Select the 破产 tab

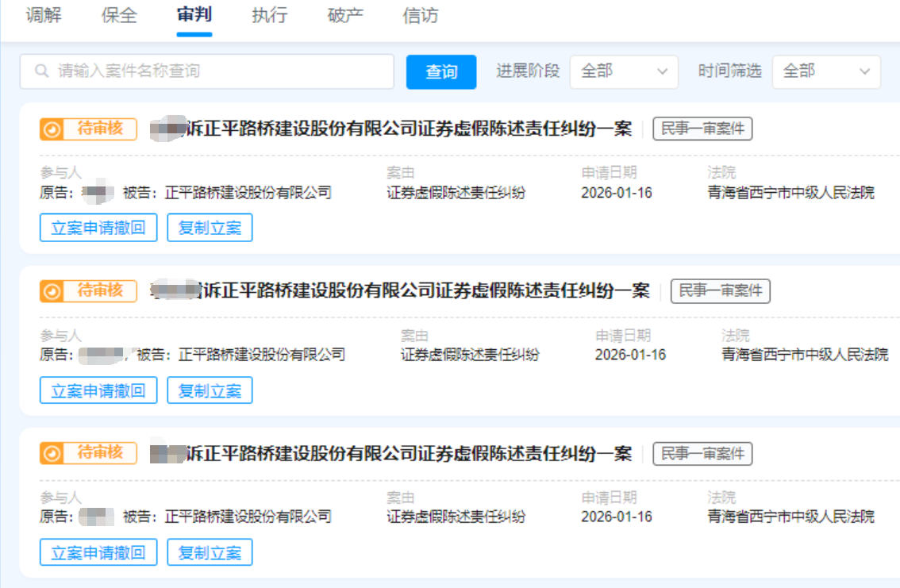[x=344, y=16]
